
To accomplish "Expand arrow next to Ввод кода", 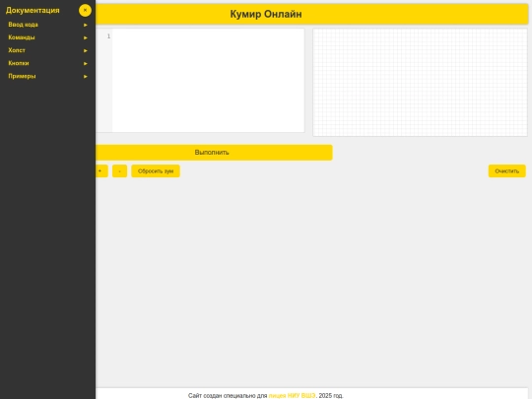I will pyautogui.click(x=86, y=25).
